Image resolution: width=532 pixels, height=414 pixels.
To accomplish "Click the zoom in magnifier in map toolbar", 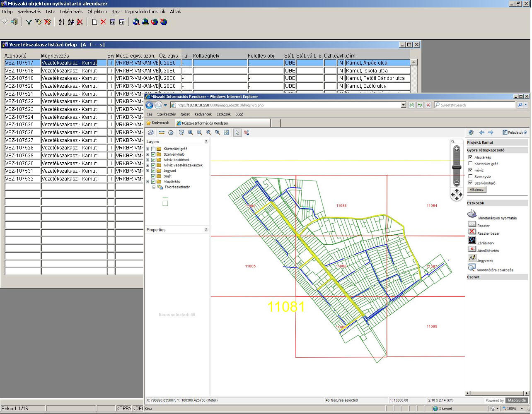I will click(x=191, y=133).
